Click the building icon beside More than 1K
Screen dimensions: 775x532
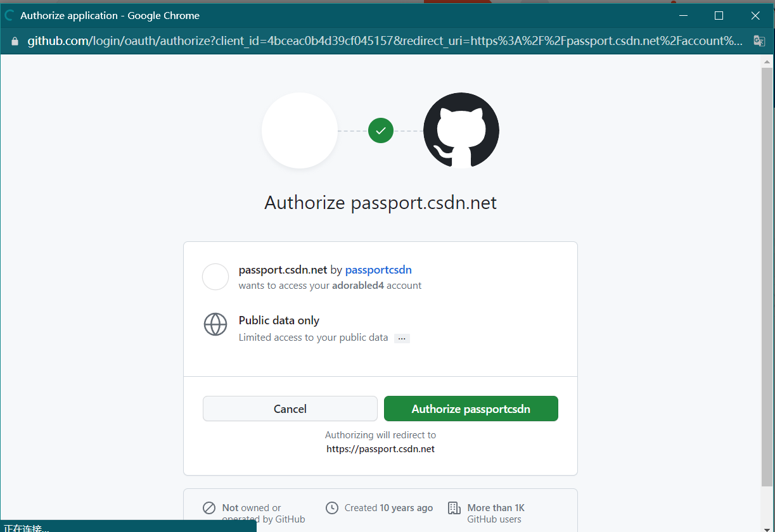click(454, 508)
